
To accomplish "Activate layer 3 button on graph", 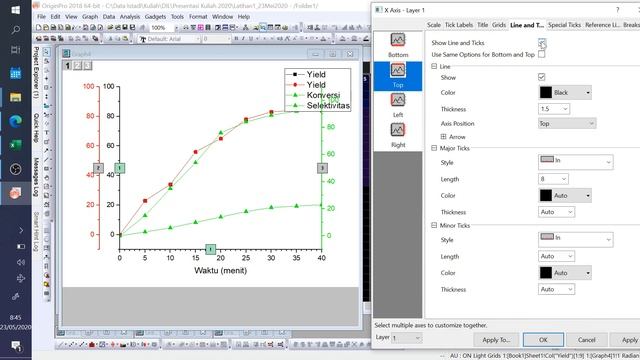I will (87, 65).
